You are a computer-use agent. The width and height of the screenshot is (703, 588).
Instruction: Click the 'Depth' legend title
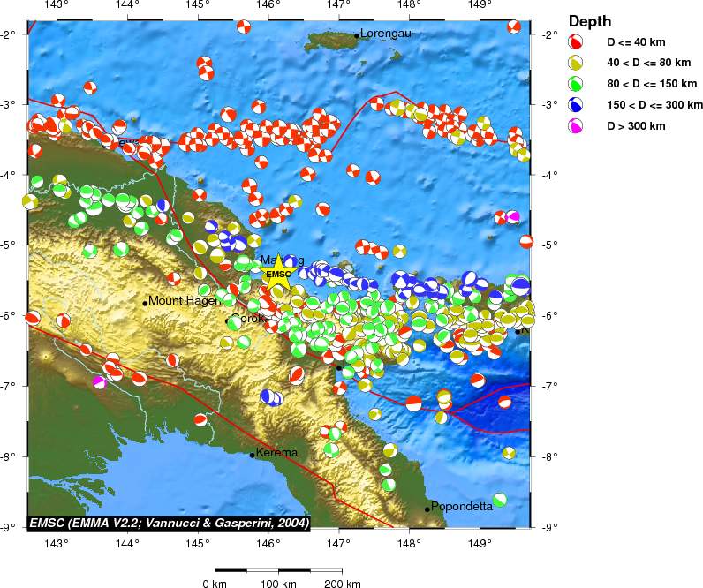click(590, 21)
